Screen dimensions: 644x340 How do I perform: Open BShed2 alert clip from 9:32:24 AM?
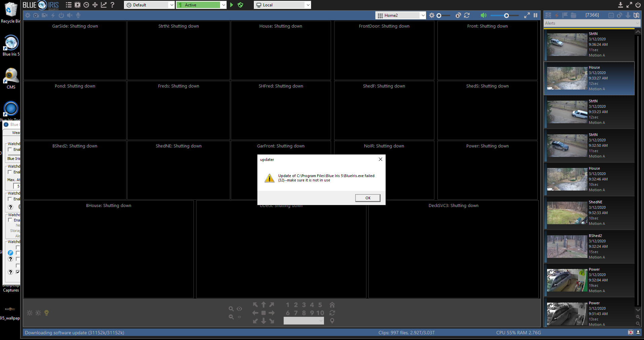point(589,246)
